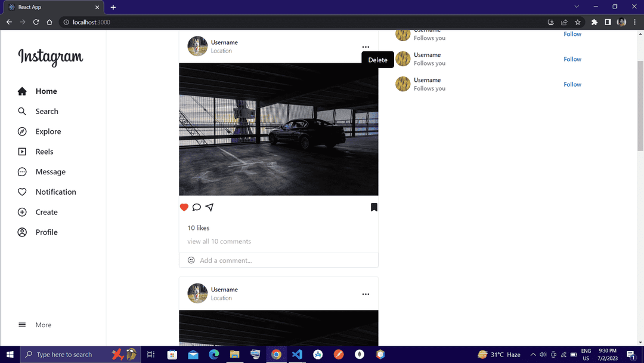Open Message in the sidebar
Screen dimensions: 644x363
[42, 172]
